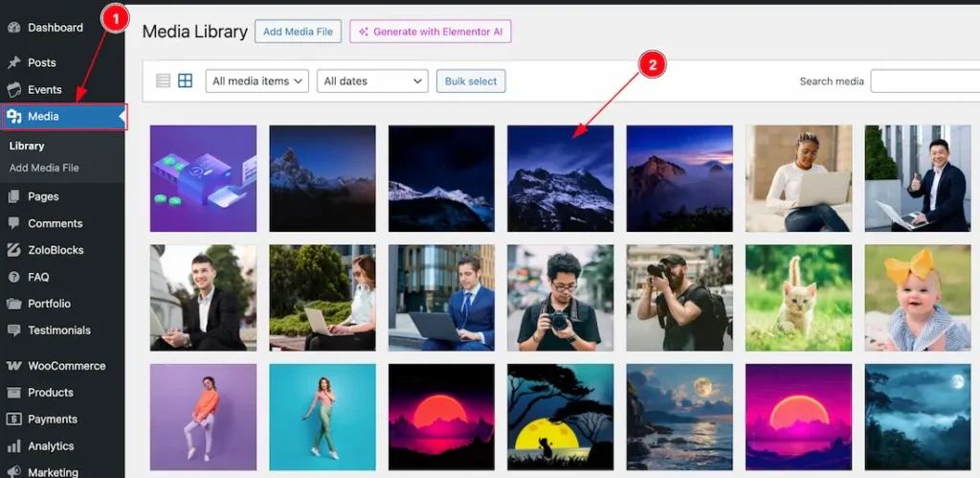Open the smiling man in black suit thumbnail
This screenshot has height=478, width=980.
[203, 298]
